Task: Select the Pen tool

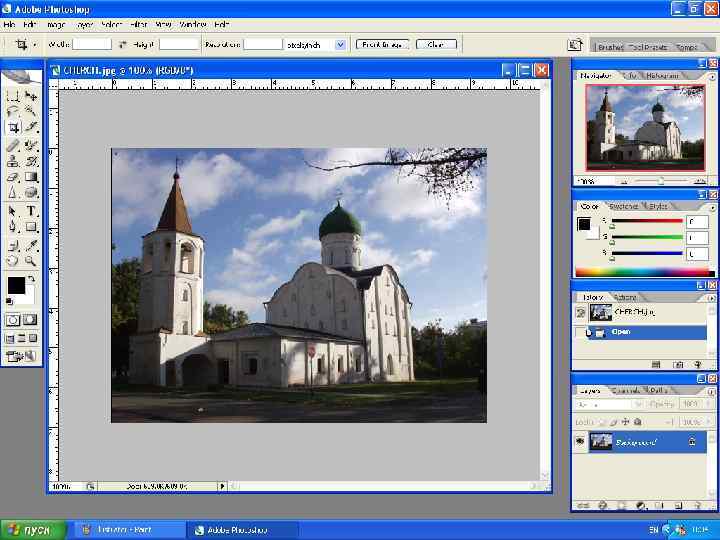Action: point(13,226)
